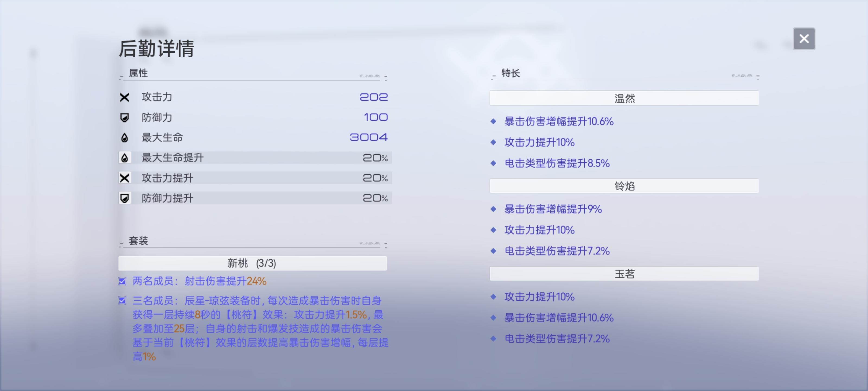868x391 pixels.
Task: Toggle the 三名成员 set bonus checkbox
Action: (x=122, y=300)
